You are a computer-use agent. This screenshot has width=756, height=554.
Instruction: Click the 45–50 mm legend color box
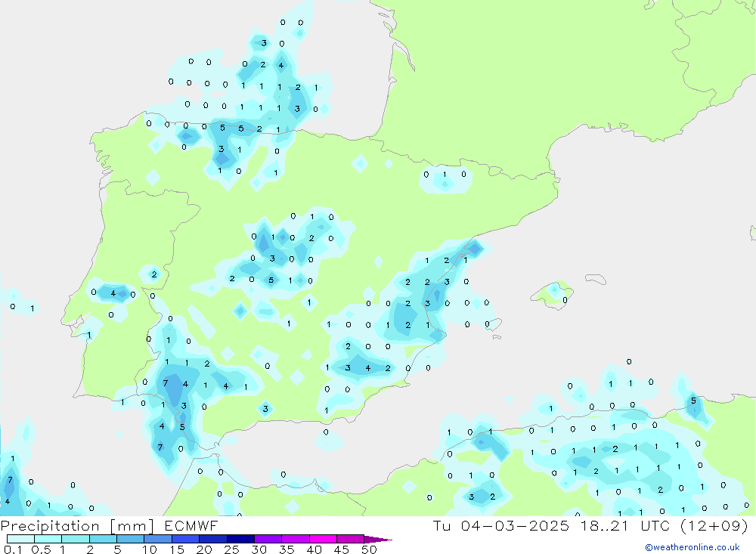point(351,539)
